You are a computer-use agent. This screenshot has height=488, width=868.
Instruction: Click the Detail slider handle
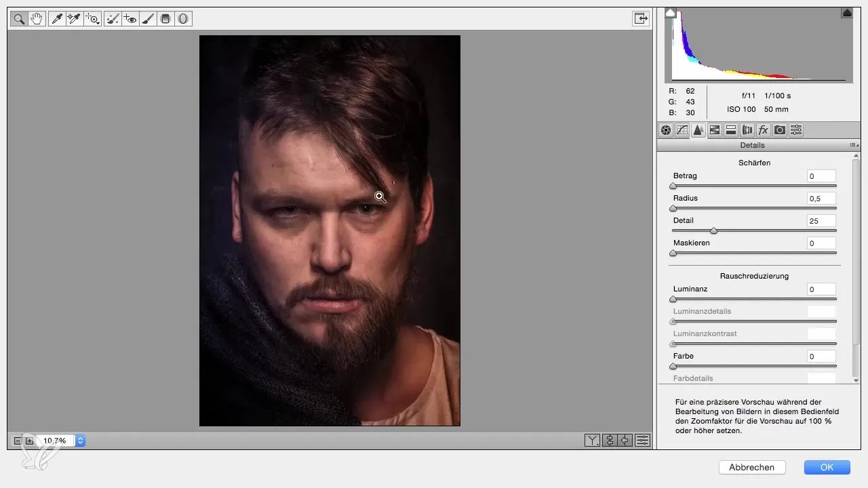point(713,230)
